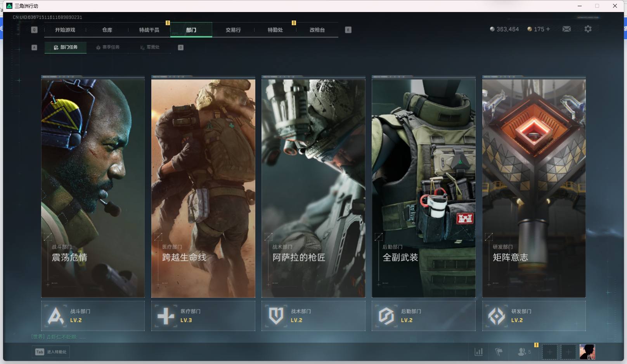Viewport: 627px width, 364px height.
Task: Open settings with the gear icon
Action: tap(588, 29)
